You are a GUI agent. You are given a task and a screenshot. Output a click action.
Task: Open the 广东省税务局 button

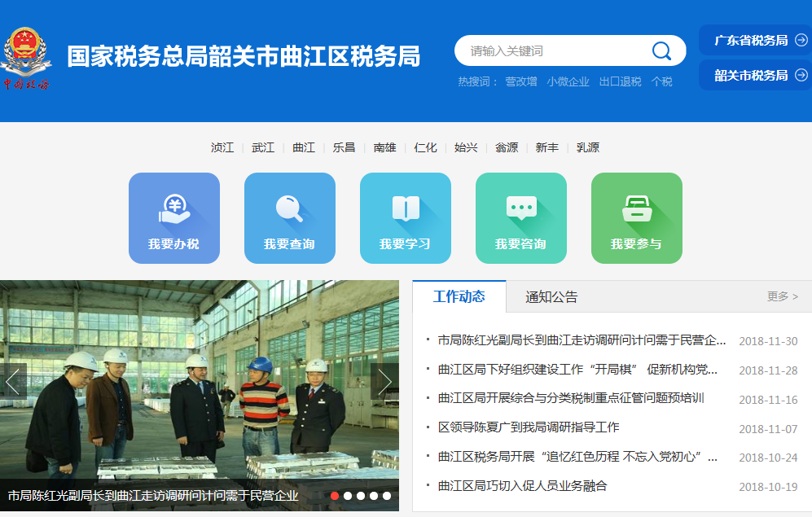(x=755, y=40)
